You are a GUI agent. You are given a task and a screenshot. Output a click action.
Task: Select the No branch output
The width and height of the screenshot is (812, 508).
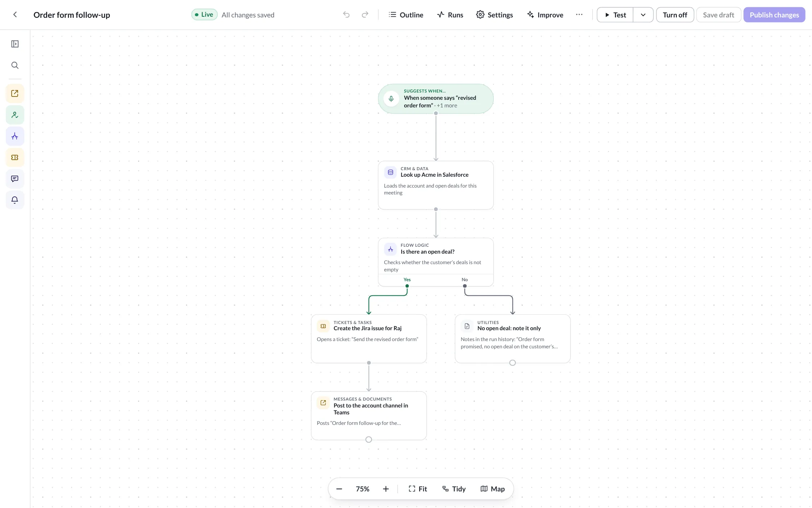[x=465, y=286]
